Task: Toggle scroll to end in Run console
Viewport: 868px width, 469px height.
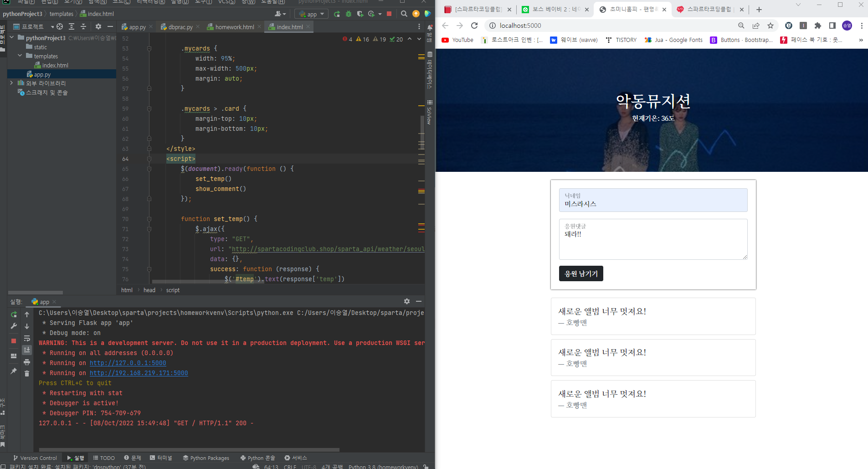Action: 27,350
